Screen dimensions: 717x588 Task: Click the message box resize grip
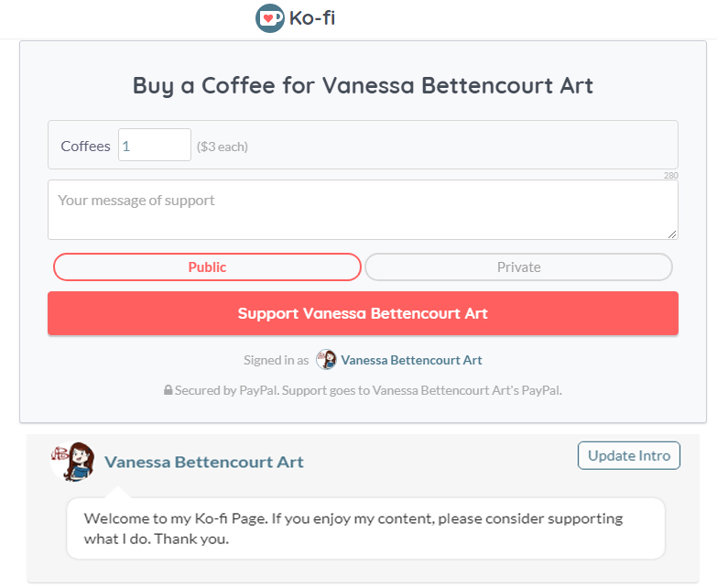coord(672,234)
